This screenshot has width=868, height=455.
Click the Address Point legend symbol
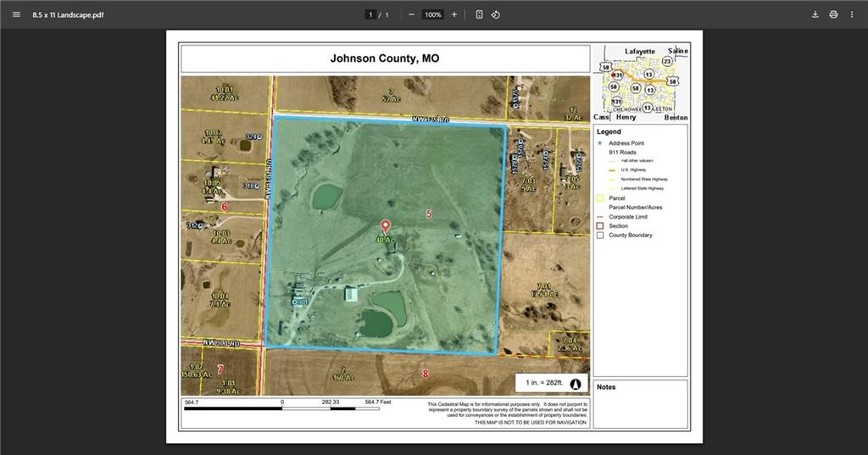(x=600, y=143)
